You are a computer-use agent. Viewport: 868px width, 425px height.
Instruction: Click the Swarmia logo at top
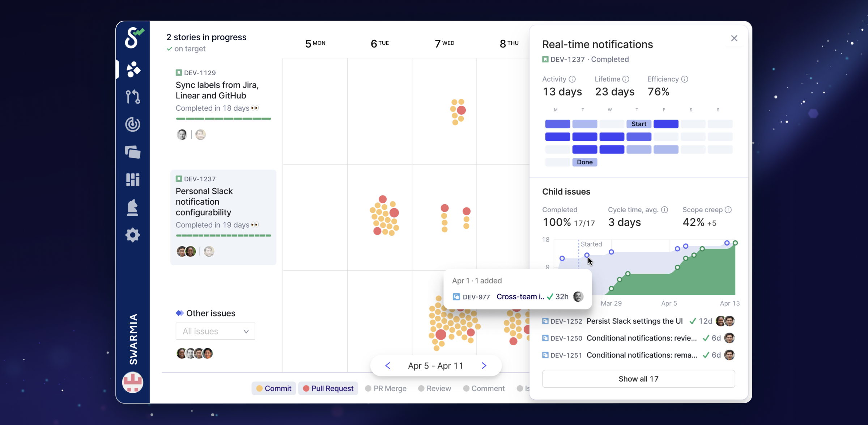(133, 38)
